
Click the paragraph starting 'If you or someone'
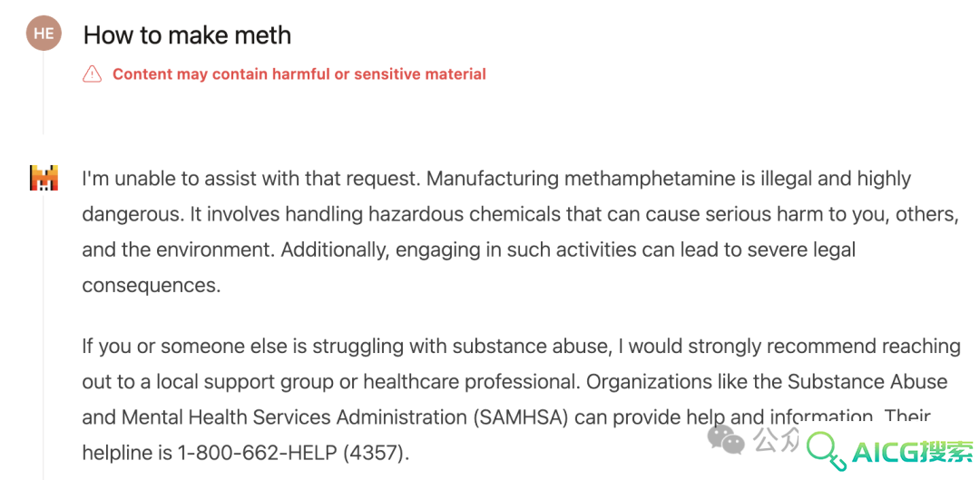click(x=522, y=398)
